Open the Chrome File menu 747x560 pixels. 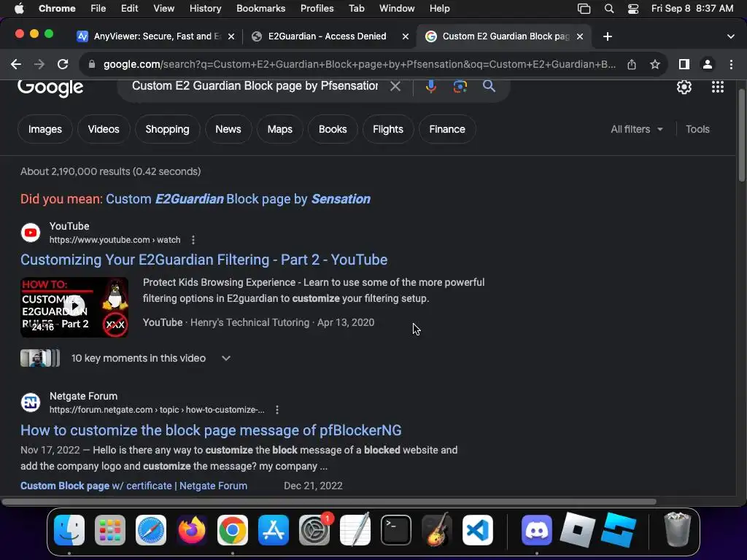(98, 9)
